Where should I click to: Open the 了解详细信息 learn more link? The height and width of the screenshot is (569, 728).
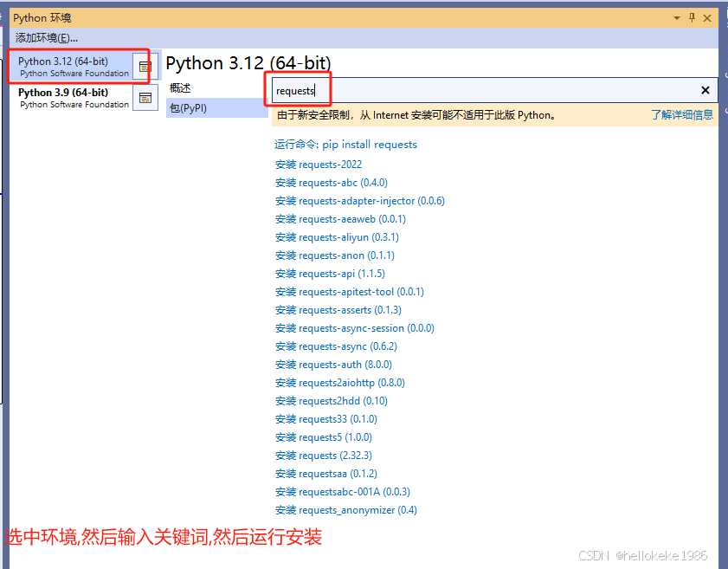click(x=681, y=114)
